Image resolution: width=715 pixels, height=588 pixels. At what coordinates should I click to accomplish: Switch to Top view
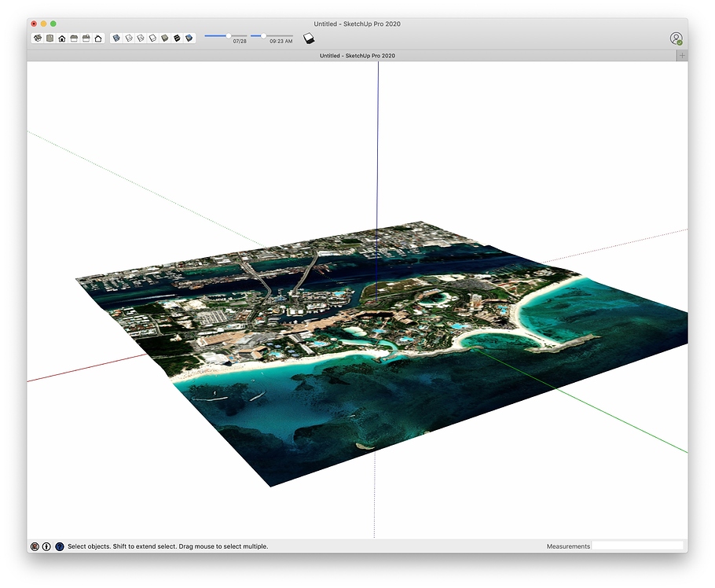pyautogui.click(x=48, y=37)
